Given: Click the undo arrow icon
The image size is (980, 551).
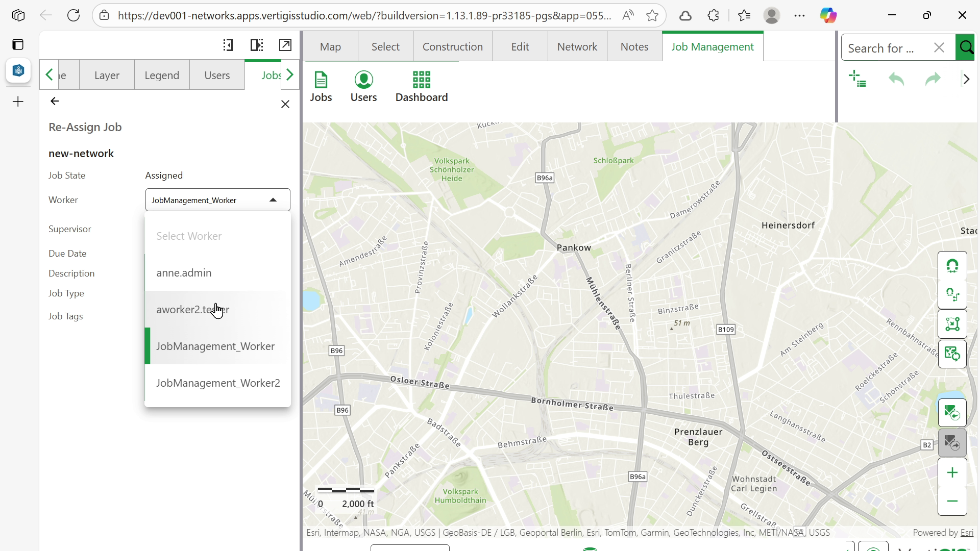Looking at the screenshot, I should pos(896,79).
